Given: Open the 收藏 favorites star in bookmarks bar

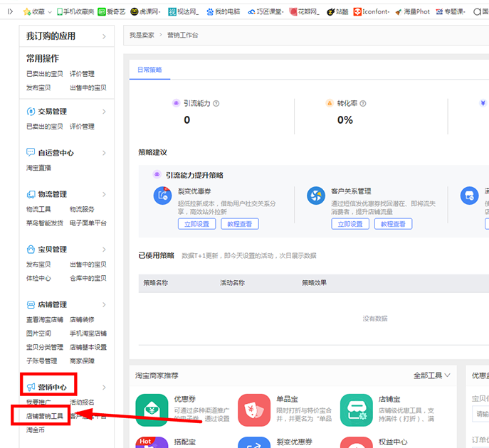Looking at the screenshot, I should pyautogui.click(x=27, y=12).
